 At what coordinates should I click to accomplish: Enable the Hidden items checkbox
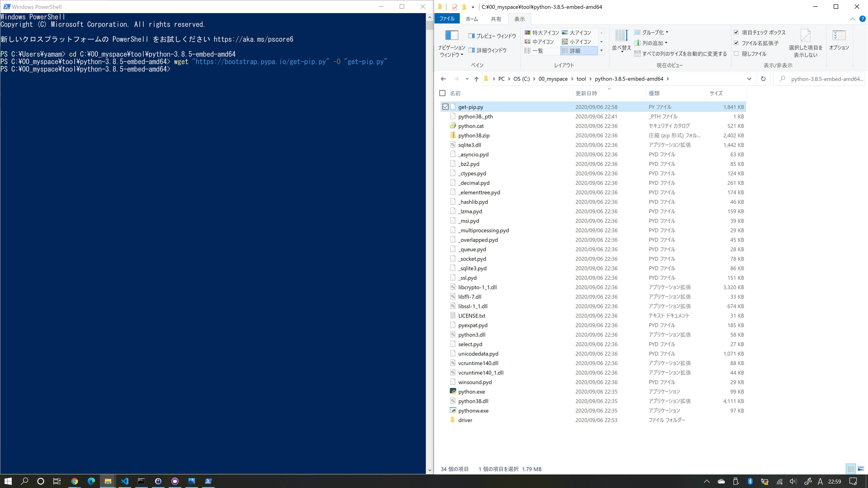[736, 54]
